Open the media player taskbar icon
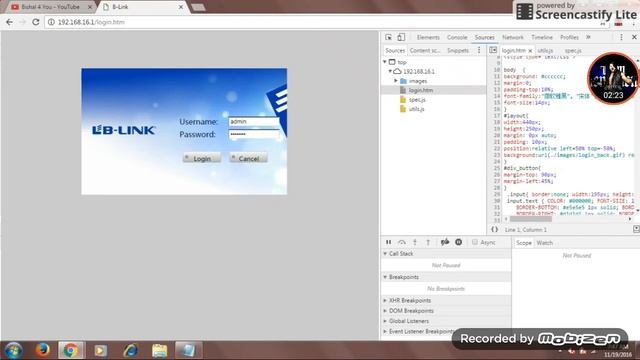Viewport: 640px width, 360px height. point(100,350)
